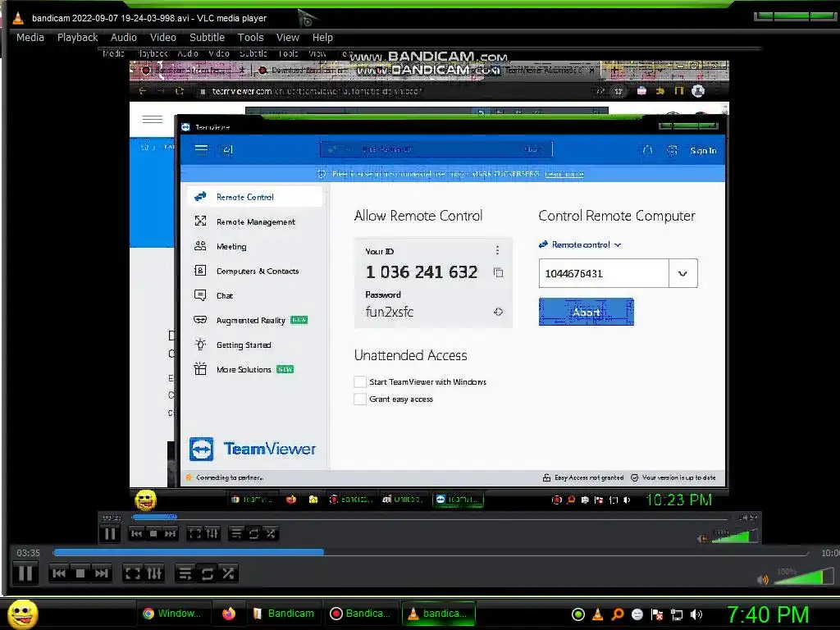Click the system volume tray icon
This screenshot has height=630, width=840.
click(x=696, y=614)
